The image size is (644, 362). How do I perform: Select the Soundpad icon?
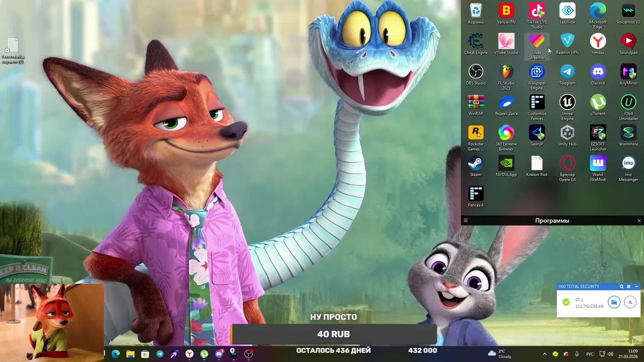[x=628, y=44]
